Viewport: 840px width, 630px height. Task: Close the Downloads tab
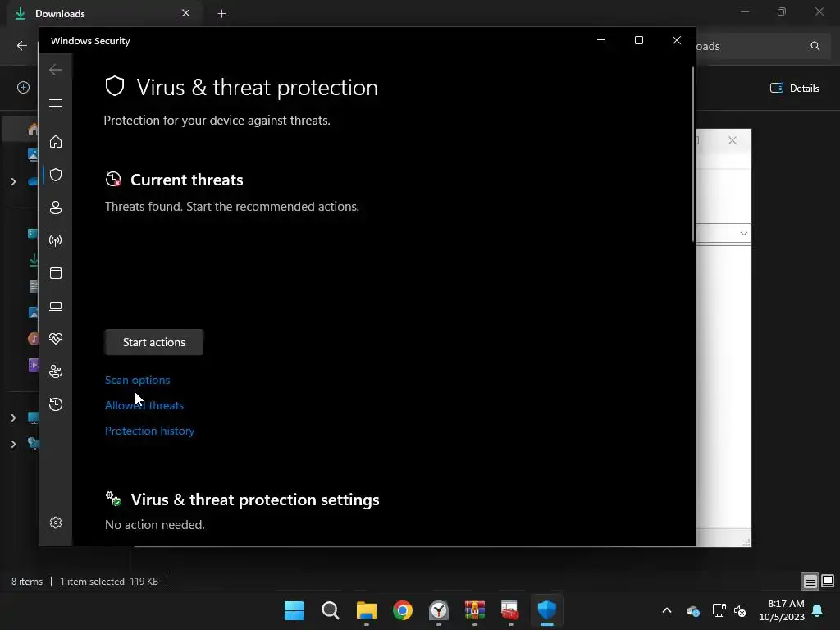pyautogui.click(x=186, y=13)
